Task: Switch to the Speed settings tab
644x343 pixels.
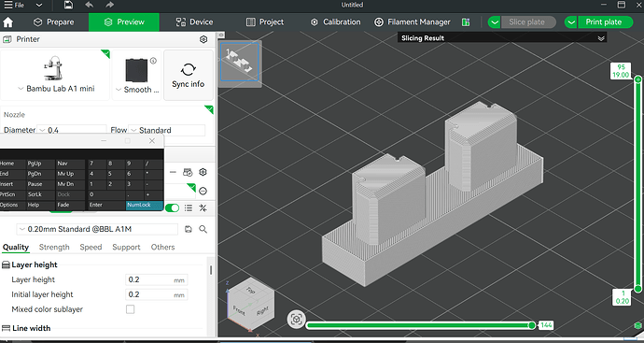Action: pyautogui.click(x=91, y=247)
